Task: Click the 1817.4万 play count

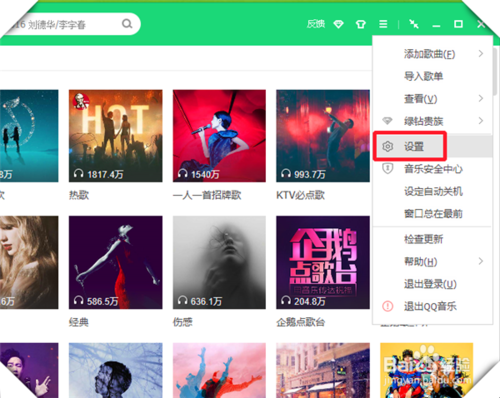Action: [105, 174]
